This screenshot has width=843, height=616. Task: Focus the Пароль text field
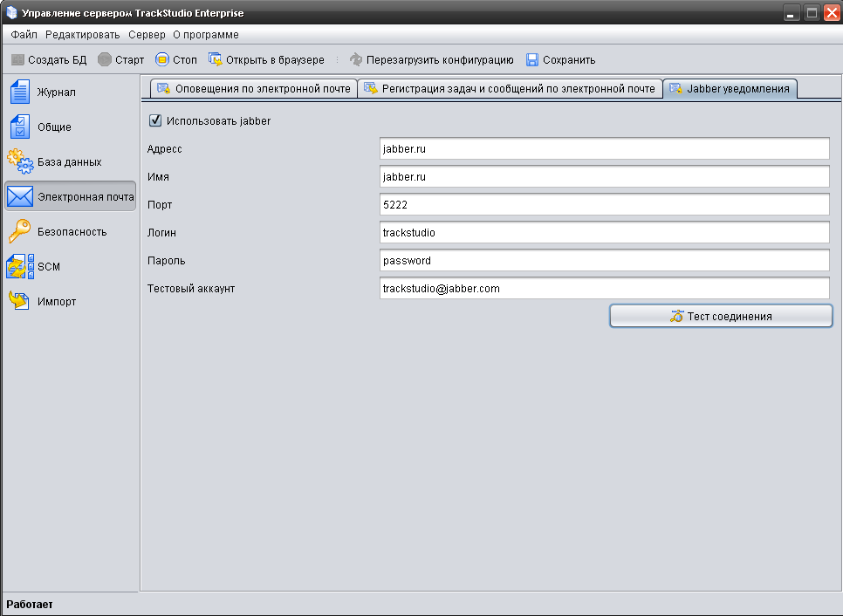604,261
